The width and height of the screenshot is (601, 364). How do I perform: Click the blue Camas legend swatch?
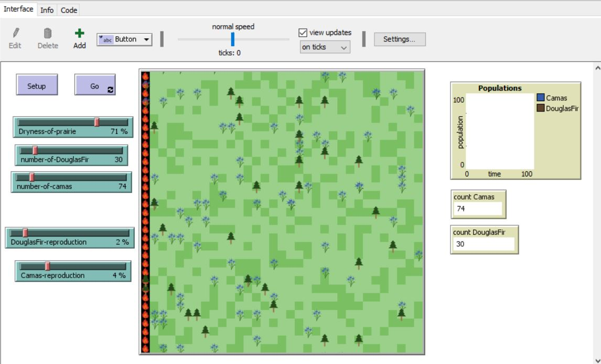point(541,98)
